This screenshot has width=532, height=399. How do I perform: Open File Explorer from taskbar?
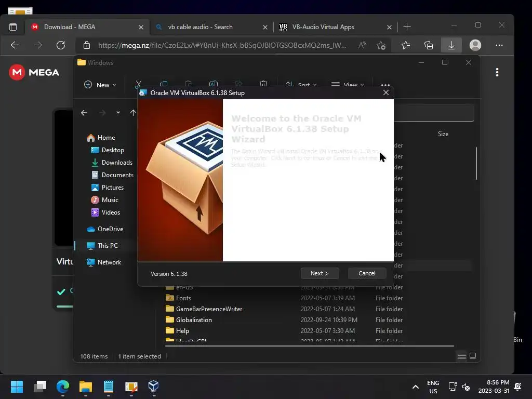86,386
